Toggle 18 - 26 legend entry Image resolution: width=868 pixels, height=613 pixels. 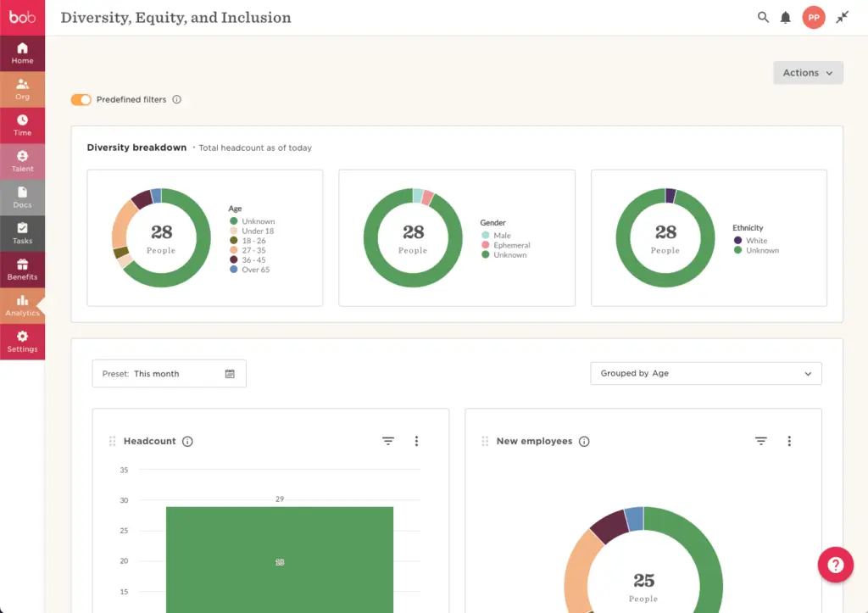248,240
